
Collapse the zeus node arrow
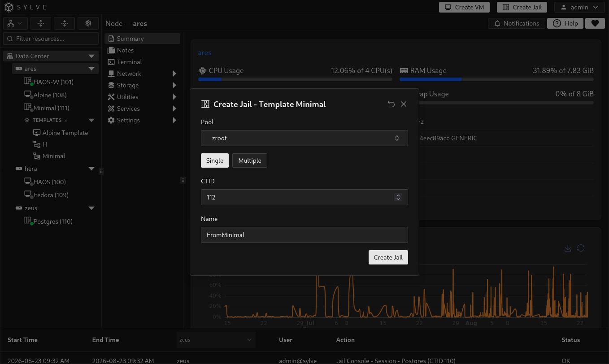coord(91,208)
